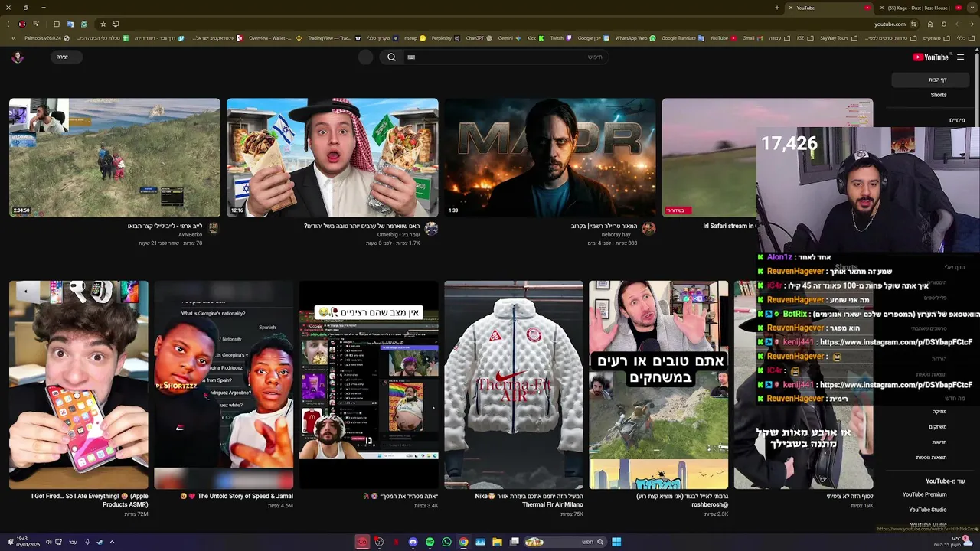This screenshot has width=980, height=551.
Task: Click the taskbar volume speaker icon
Action: pyautogui.click(x=48, y=542)
